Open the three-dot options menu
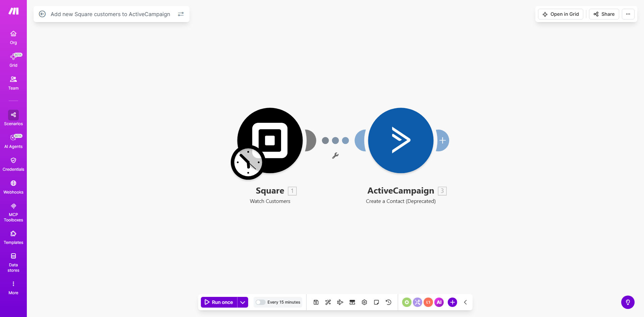 coord(628,14)
